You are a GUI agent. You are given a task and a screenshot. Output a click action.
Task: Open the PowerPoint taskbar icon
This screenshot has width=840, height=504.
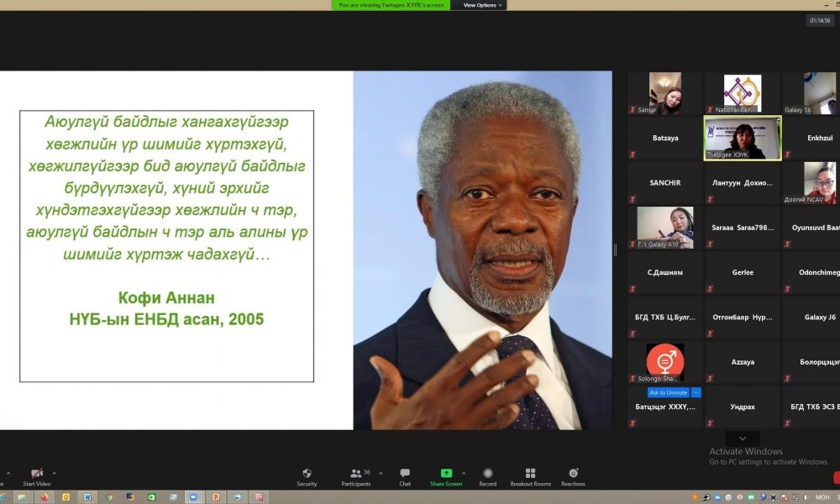point(216,497)
